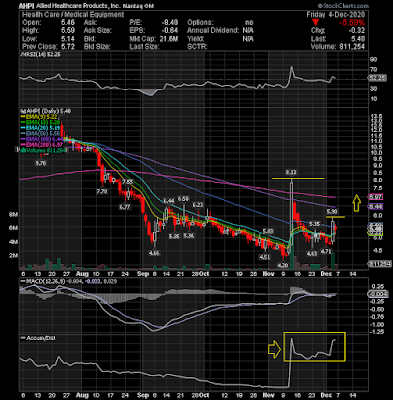This screenshot has height=400, width=393.
Task: Click the Prev Close value 5.72
Action: 68,47
